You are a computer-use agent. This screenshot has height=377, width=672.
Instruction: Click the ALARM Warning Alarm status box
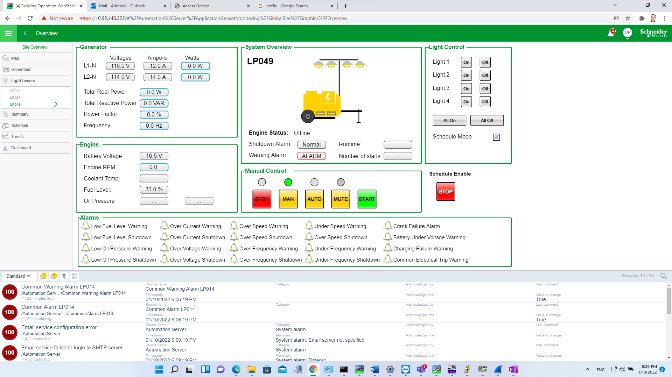pos(312,156)
